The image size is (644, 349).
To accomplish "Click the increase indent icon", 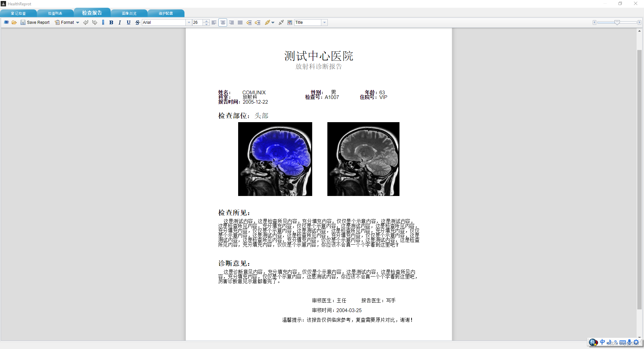I will coord(258,22).
